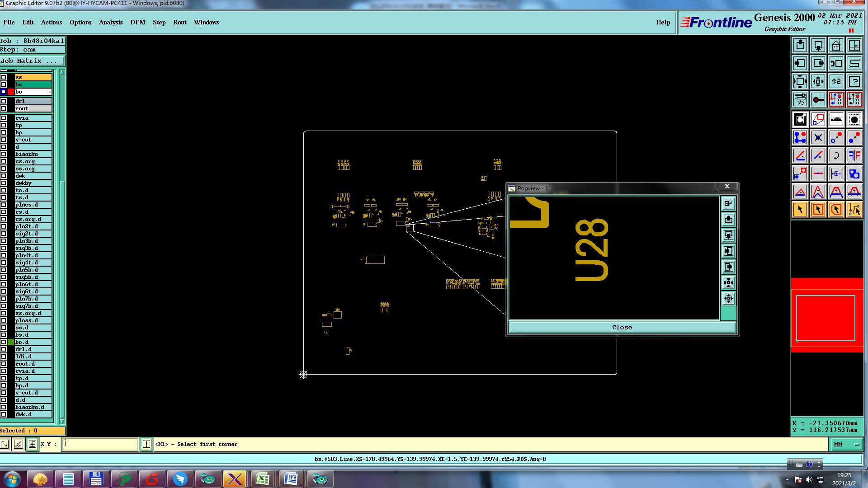
Task: Click the question mark help icon
Action: click(x=854, y=81)
